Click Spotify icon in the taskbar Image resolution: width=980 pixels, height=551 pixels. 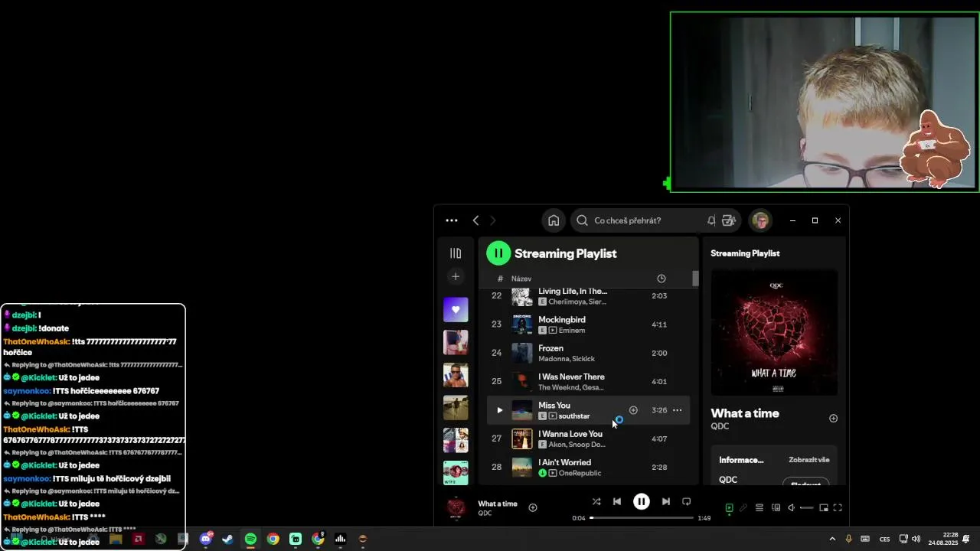point(250,539)
